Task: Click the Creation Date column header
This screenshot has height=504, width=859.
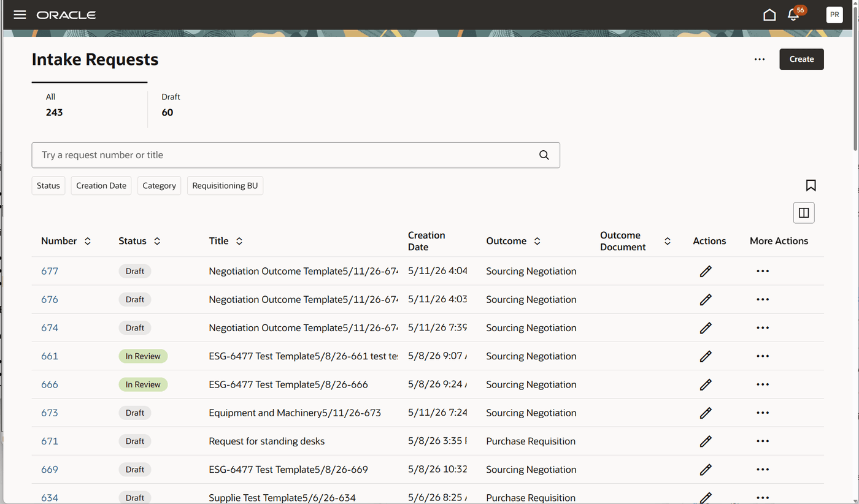Action: pyautogui.click(x=426, y=241)
